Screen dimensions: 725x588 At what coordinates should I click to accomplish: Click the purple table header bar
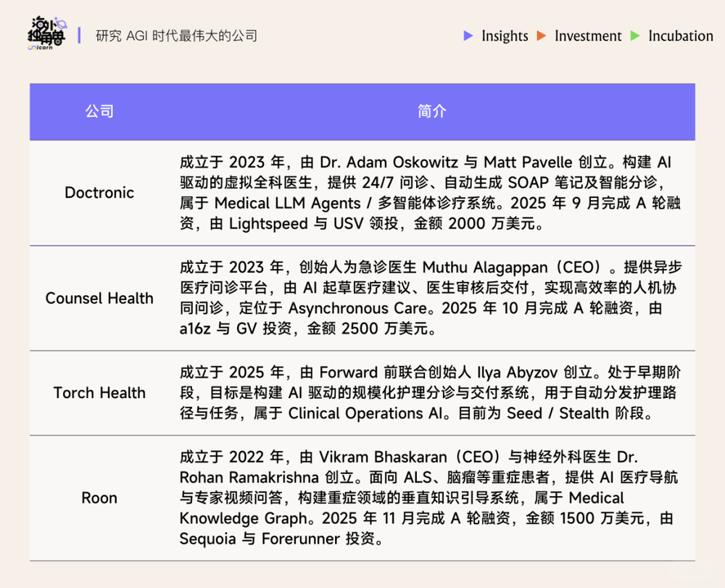(362, 112)
